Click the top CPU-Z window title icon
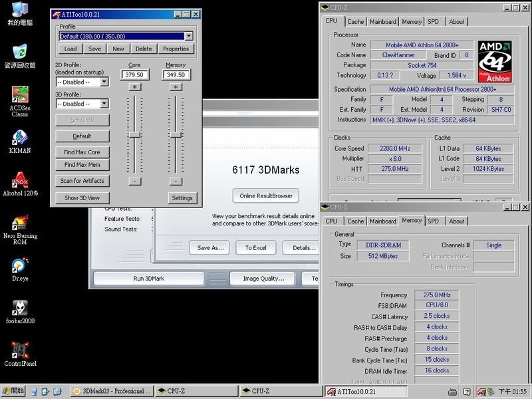Image resolution: width=532 pixels, height=399 pixels. pyautogui.click(x=325, y=7)
